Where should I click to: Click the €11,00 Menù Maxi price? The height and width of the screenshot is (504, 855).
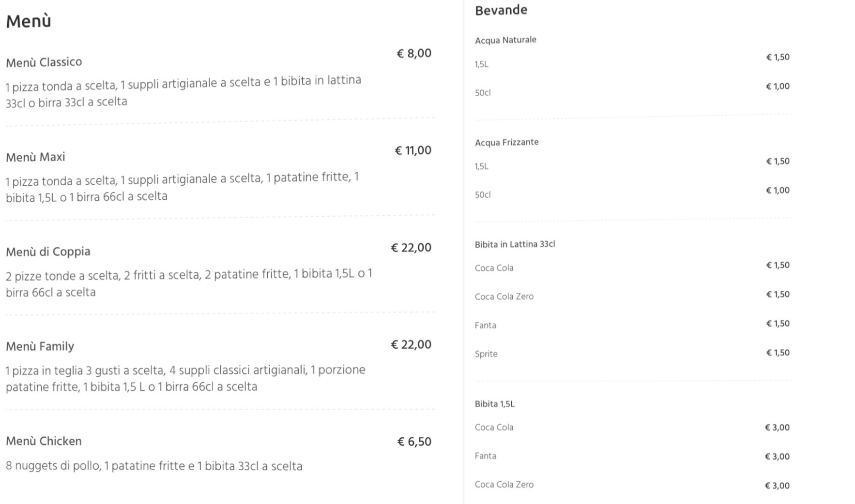tap(413, 150)
